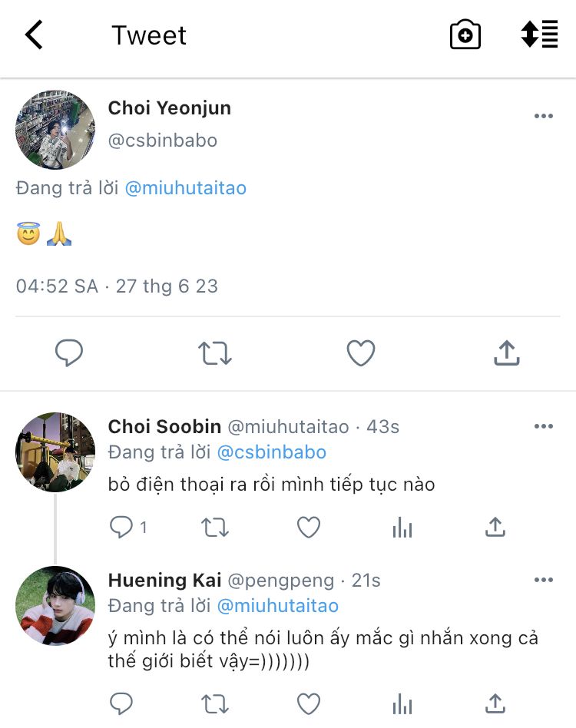
Task: Like Choi Soobin's reply
Action: tap(308, 527)
